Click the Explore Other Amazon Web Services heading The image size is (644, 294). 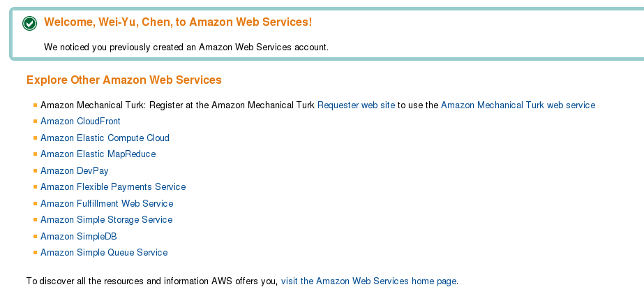124,80
